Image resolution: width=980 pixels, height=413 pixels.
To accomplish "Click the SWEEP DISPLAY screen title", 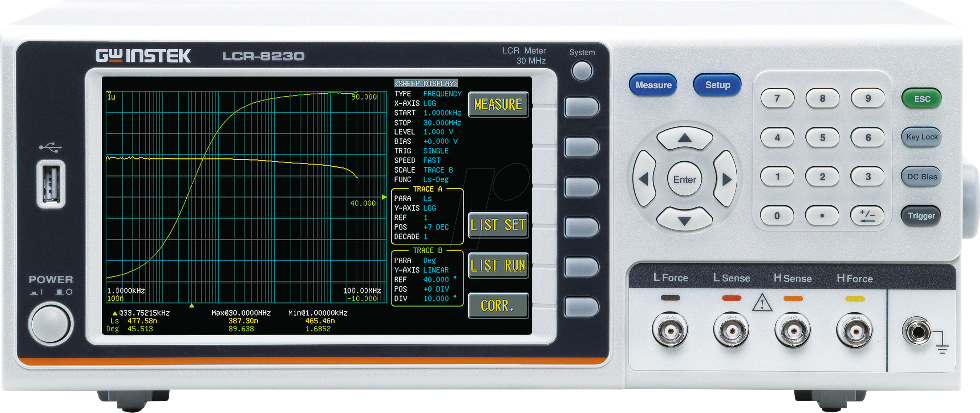I will [x=426, y=83].
